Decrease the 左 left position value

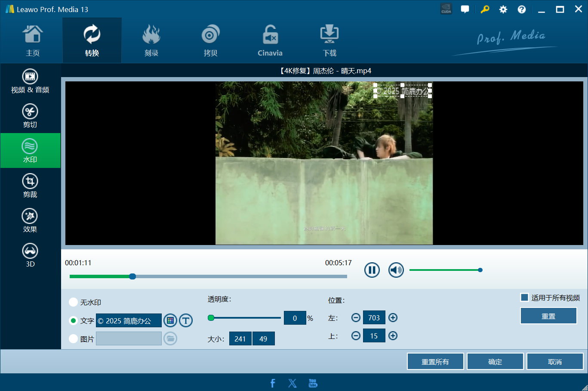click(356, 318)
